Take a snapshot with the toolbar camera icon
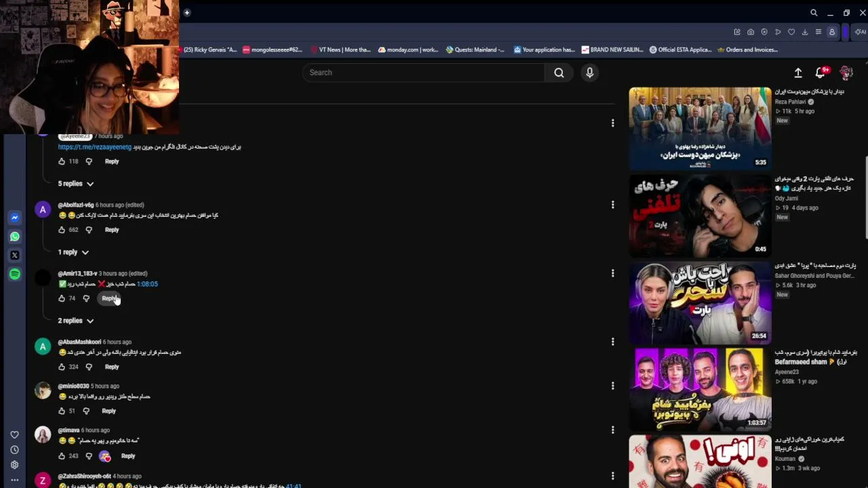 pyautogui.click(x=751, y=32)
